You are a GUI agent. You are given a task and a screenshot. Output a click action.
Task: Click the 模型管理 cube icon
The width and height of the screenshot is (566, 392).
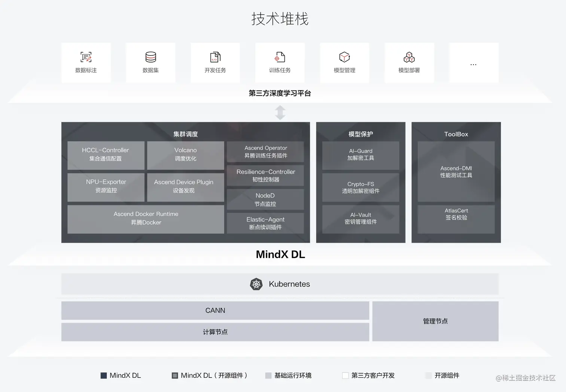click(x=344, y=57)
